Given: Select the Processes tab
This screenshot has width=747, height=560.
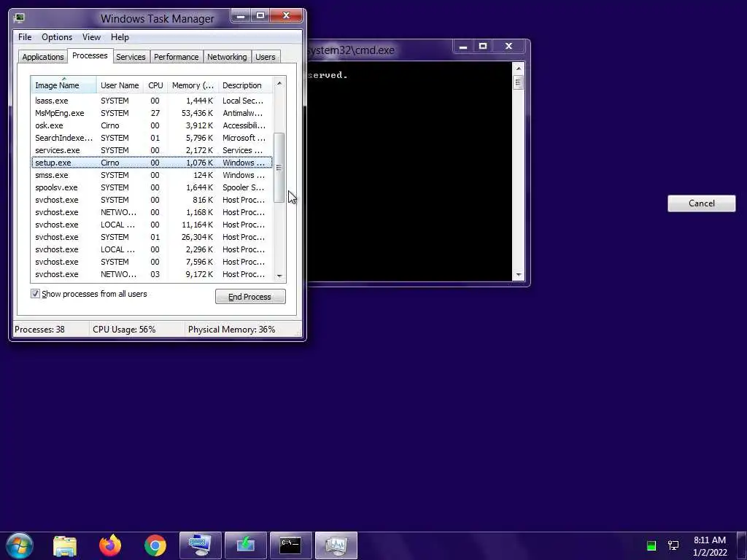Looking at the screenshot, I should pyautogui.click(x=90, y=55).
